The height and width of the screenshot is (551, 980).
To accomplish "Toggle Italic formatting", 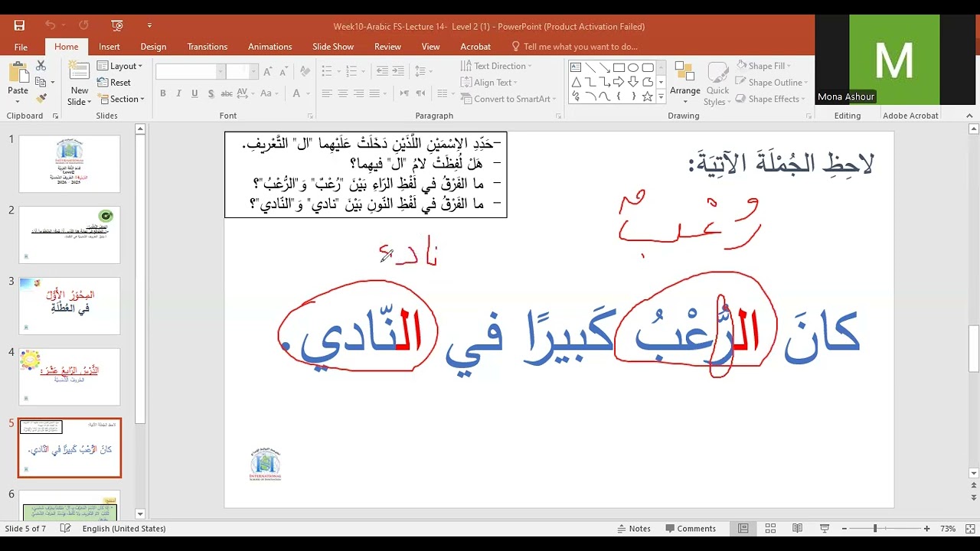I will [178, 93].
